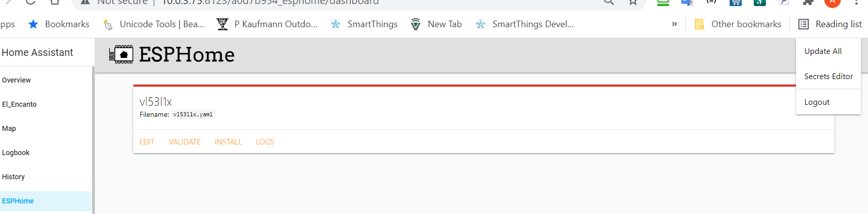Expand the hidden bookmarks chevron
Viewport: 868px width, 214px height.
674,24
